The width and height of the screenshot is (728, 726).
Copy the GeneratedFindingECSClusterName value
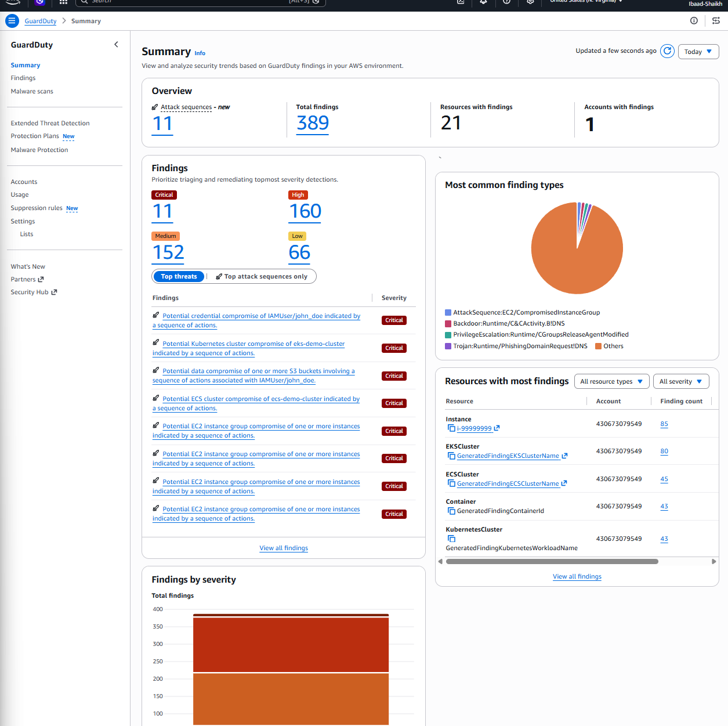[x=451, y=483]
